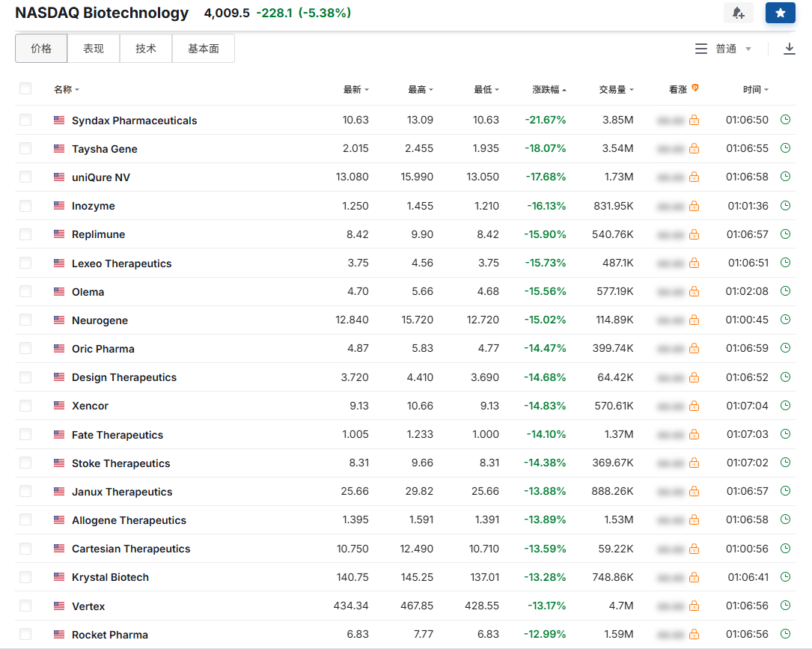Viewport: 812px width, 649px height.
Task: Sort by 最低 column header
Action: pos(486,90)
